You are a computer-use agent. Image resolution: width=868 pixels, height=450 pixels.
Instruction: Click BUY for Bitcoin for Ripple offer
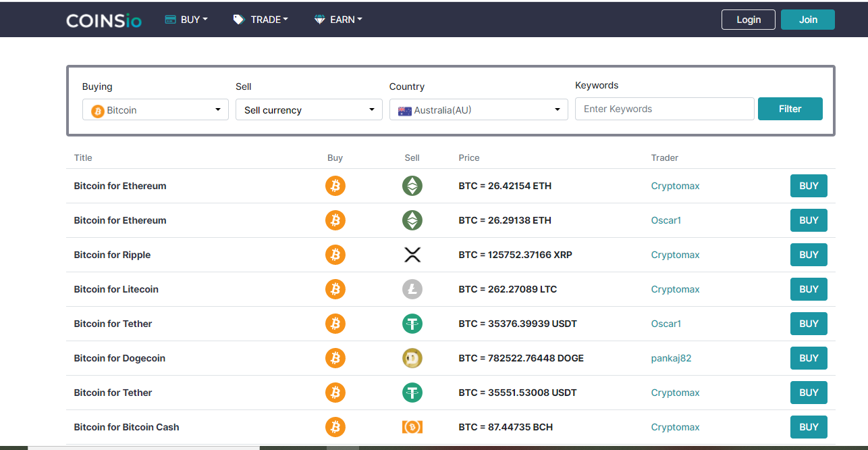[809, 255]
